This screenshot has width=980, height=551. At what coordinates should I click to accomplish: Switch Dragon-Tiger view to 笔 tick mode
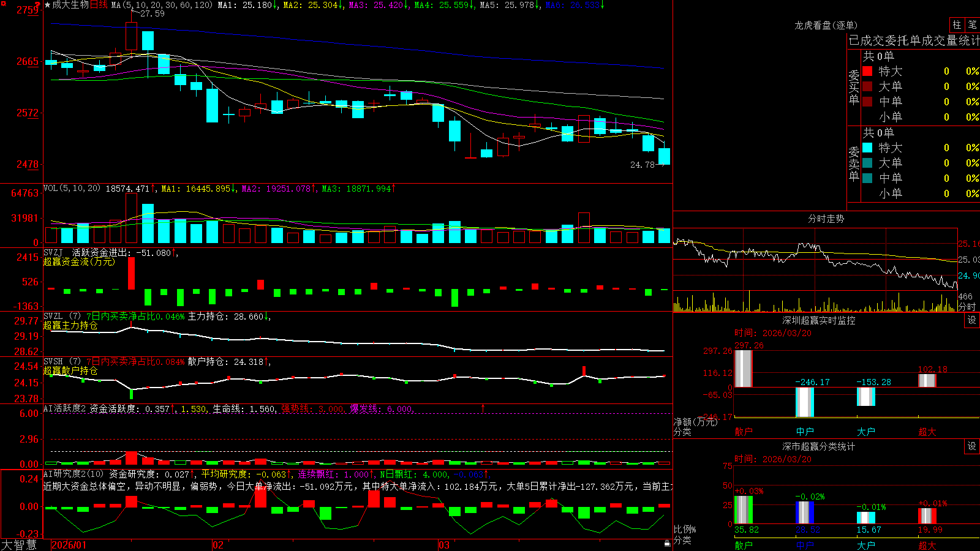pos(972,24)
